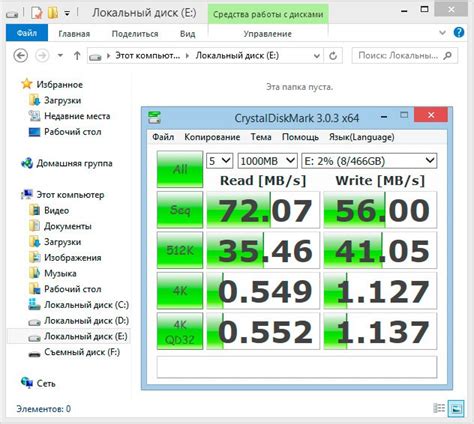Expand the ribbon with the chevron

442,33
